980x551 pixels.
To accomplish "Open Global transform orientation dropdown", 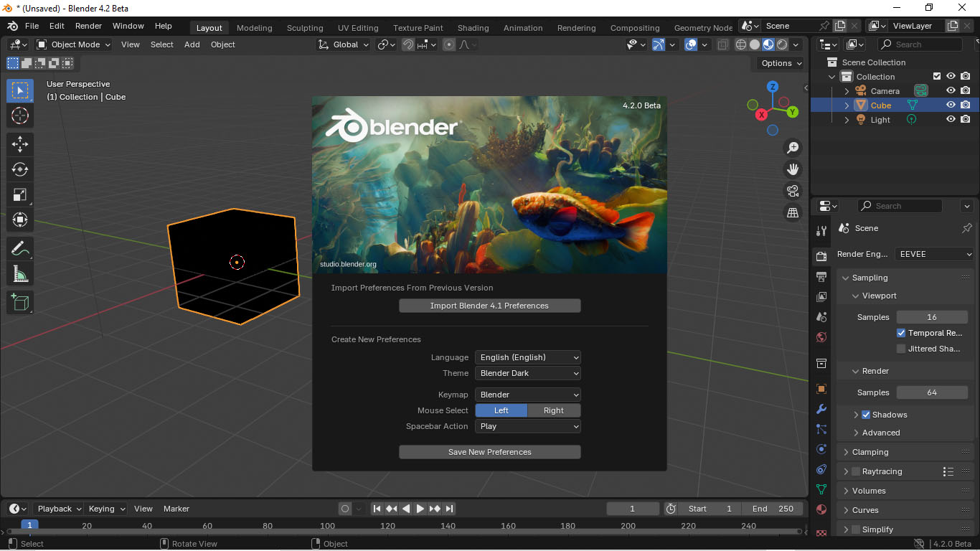I will [x=344, y=44].
